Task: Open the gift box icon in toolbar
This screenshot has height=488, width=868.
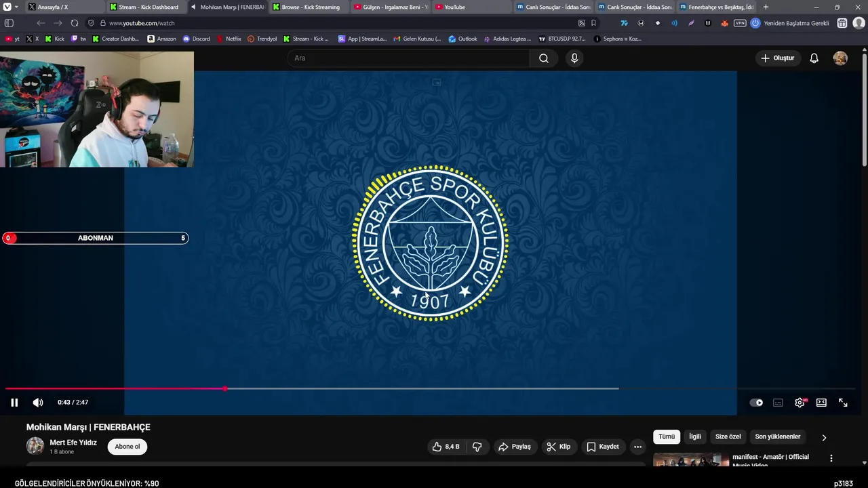Action: [842, 23]
